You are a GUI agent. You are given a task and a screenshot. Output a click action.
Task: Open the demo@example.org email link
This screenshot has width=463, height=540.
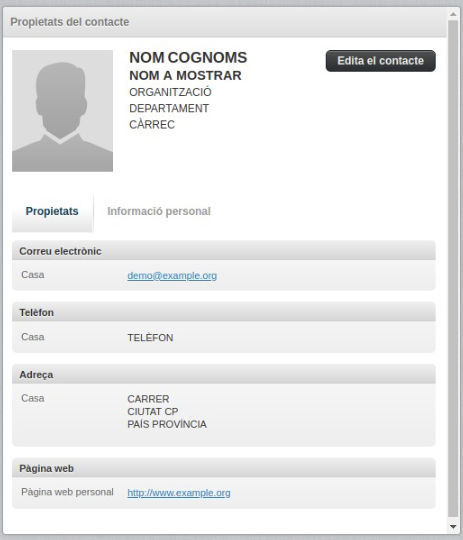pyautogui.click(x=172, y=276)
